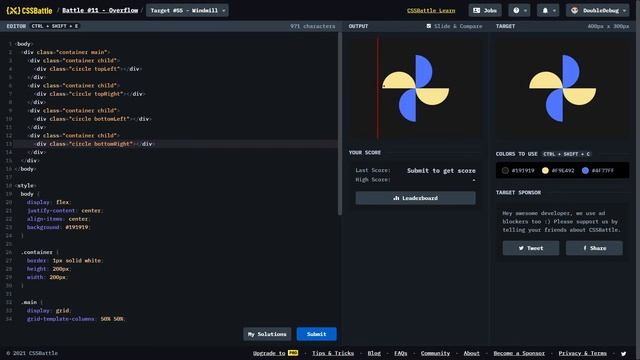
Task: Open the DoubleDebug user menu
Action: [598, 10]
